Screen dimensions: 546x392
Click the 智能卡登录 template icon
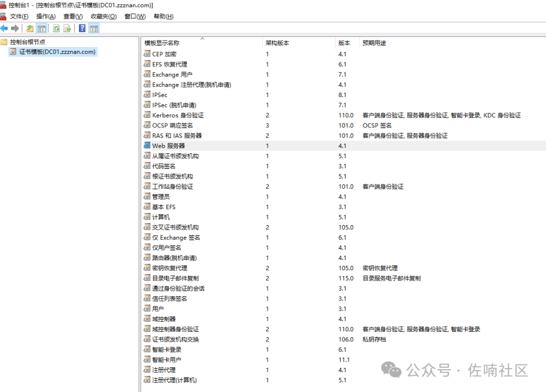[x=147, y=349]
